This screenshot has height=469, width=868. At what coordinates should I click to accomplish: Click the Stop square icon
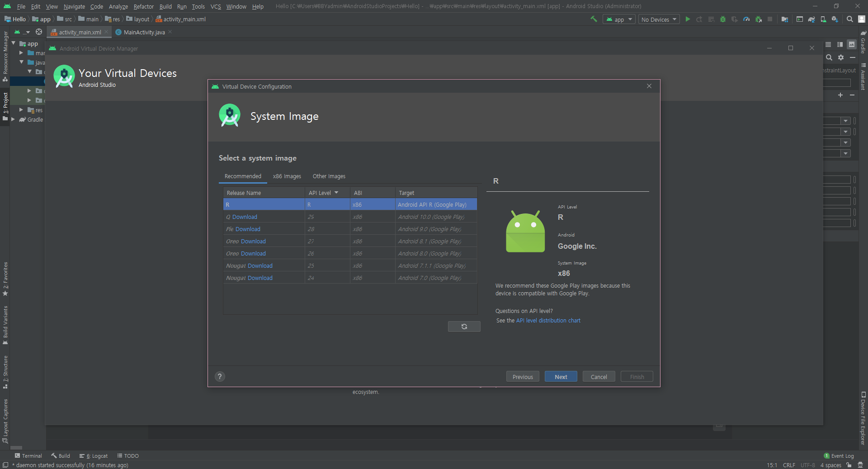click(x=770, y=19)
